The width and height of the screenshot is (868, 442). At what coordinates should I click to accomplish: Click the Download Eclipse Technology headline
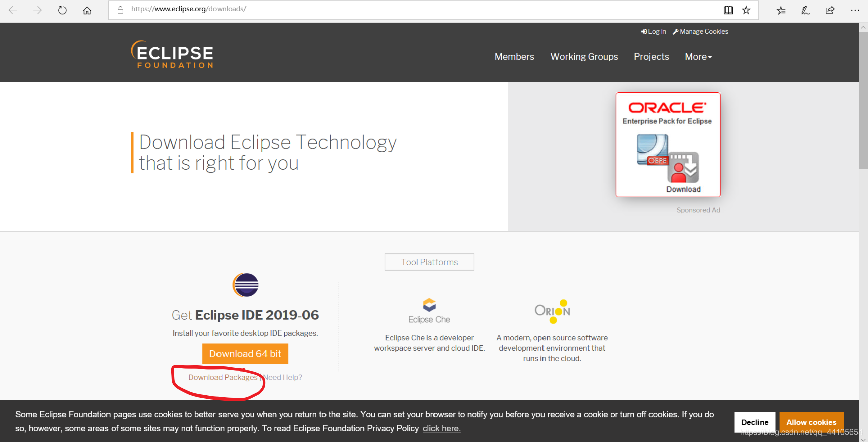(x=268, y=153)
